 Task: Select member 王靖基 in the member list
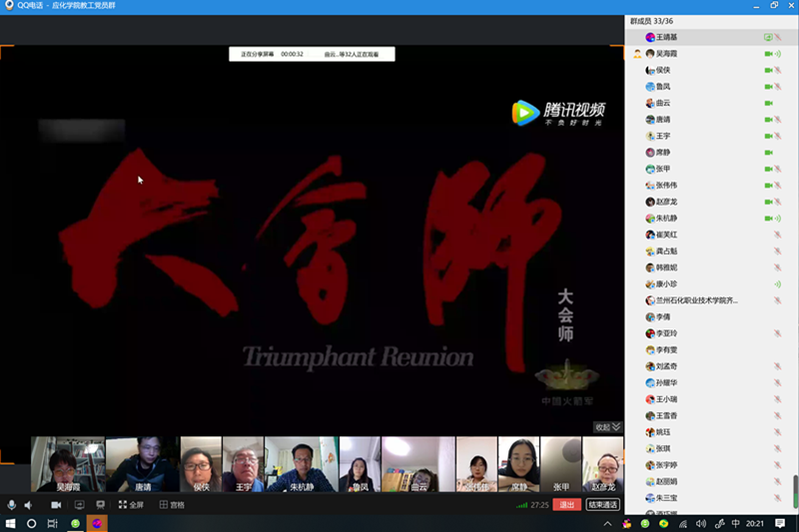coord(667,37)
